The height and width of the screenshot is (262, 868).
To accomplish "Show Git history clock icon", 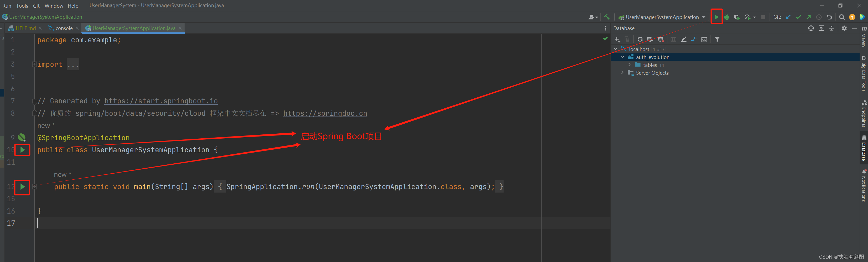I will click(819, 17).
